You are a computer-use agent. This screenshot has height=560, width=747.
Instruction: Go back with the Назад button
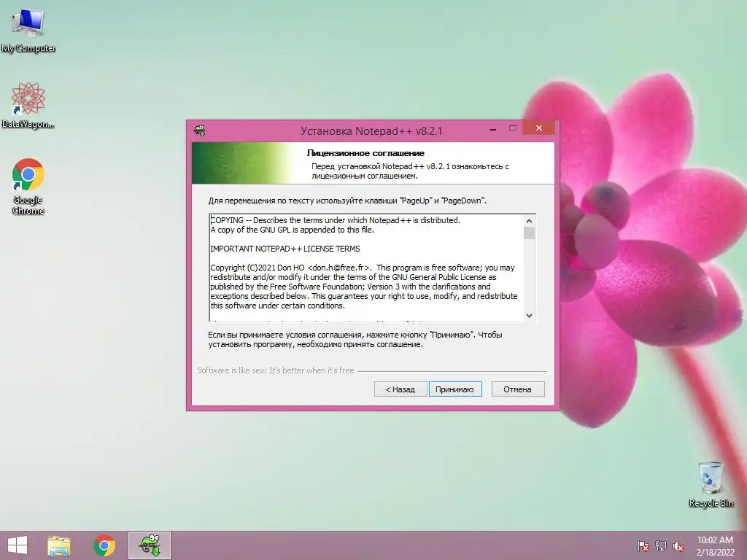tap(400, 389)
